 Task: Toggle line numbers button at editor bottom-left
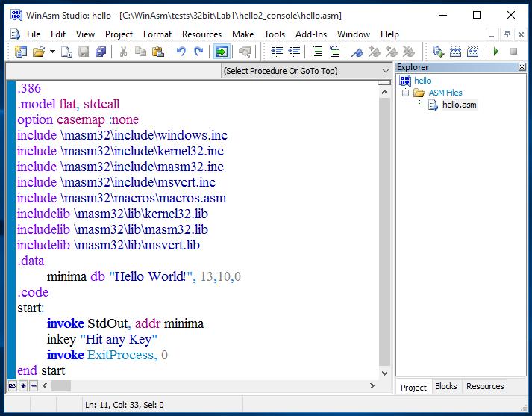click(12, 386)
